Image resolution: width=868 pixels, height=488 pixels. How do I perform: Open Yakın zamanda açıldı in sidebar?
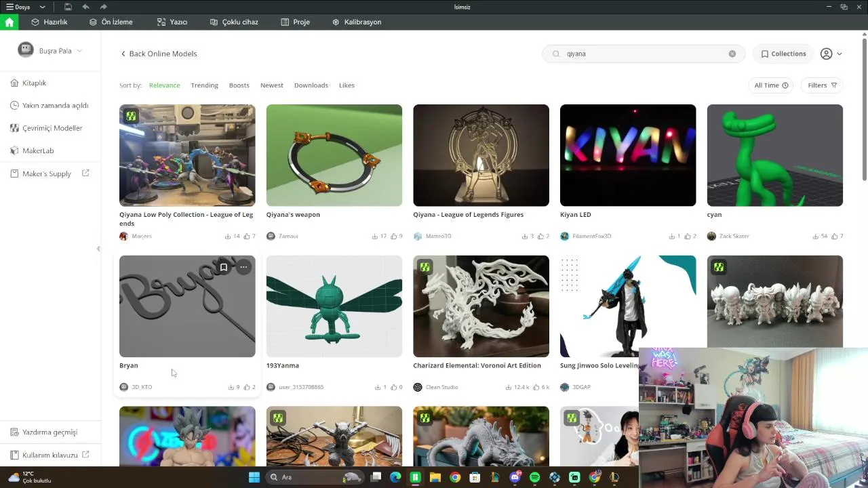51,105
